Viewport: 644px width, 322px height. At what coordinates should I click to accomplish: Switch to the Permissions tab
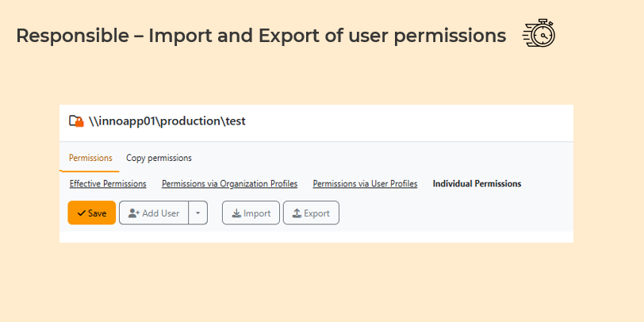[x=90, y=158]
